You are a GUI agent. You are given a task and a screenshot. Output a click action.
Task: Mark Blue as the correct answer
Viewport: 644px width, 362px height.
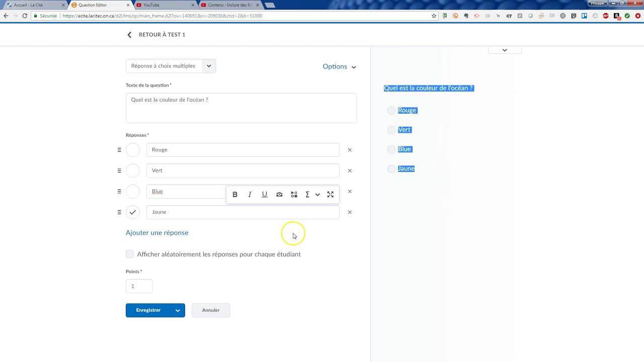(133, 191)
